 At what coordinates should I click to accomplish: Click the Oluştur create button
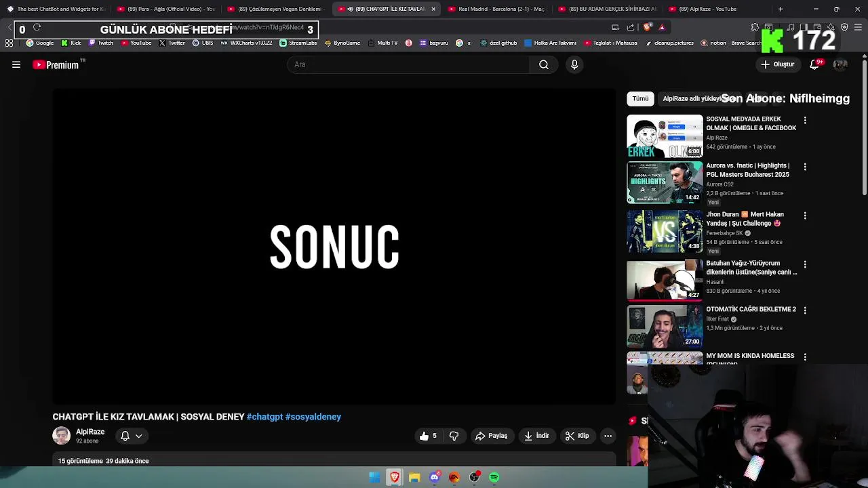point(778,64)
